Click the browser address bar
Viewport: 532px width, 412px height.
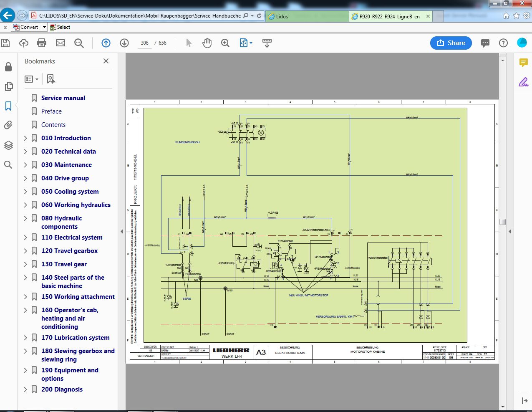point(140,16)
